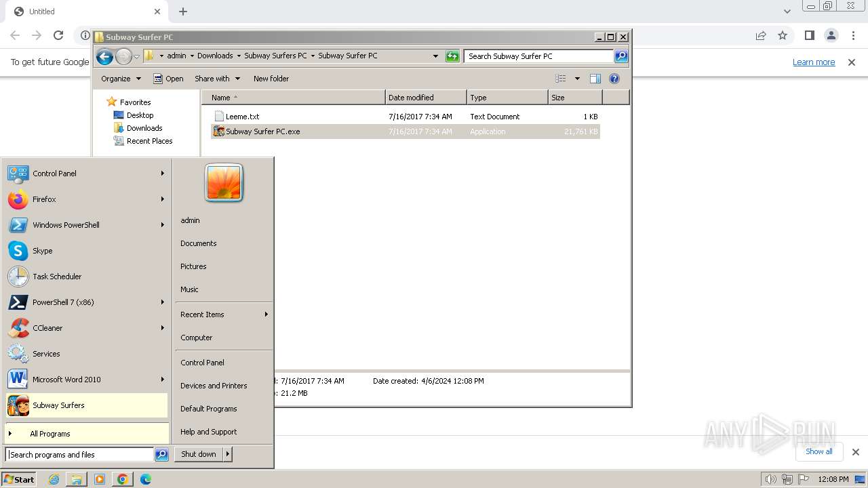Click the volume speaker tray icon
Viewport: 868px width, 488px height.
770,479
